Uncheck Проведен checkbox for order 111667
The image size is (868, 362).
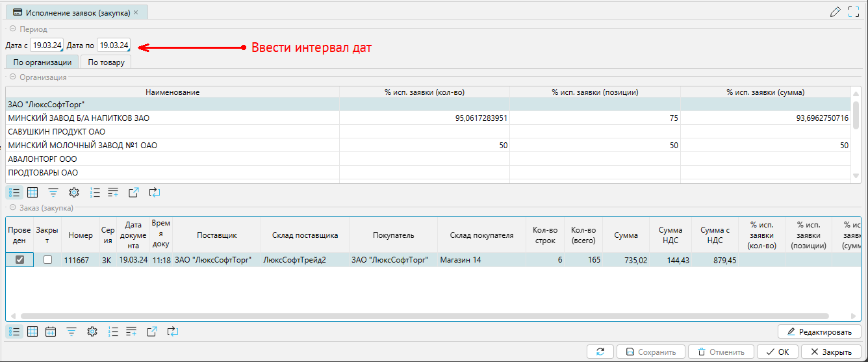(19, 260)
